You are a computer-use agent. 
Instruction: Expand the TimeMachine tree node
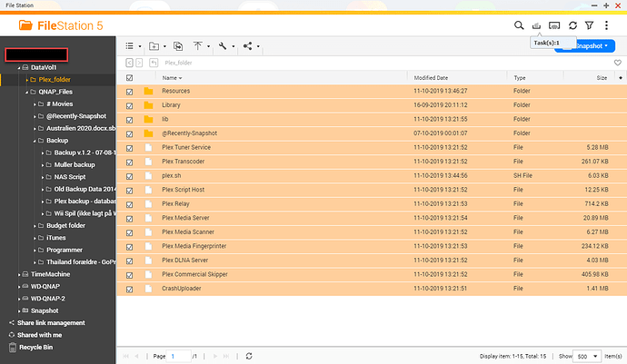pos(19,274)
